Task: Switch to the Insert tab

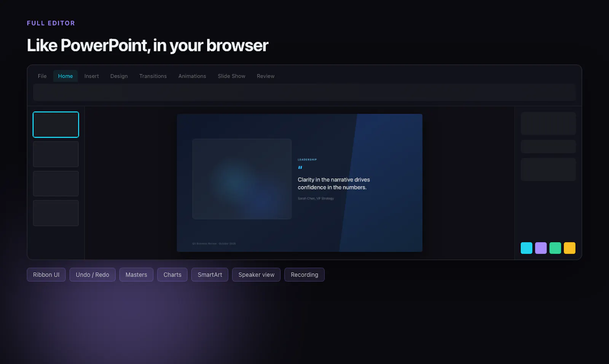Action: pos(91,76)
